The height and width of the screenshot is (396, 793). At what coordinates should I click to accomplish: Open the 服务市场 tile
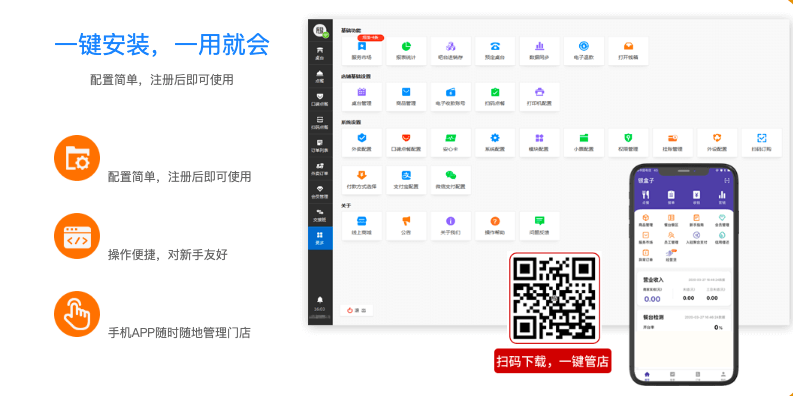pyautogui.click(x=362, y=51)
